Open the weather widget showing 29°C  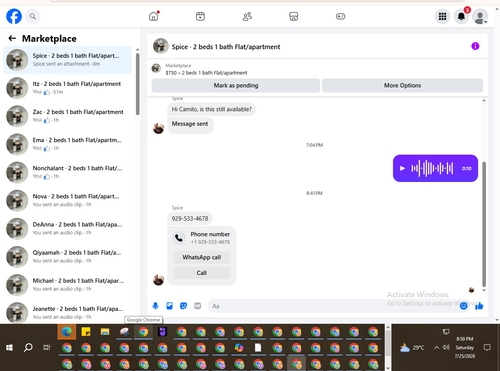412,348
